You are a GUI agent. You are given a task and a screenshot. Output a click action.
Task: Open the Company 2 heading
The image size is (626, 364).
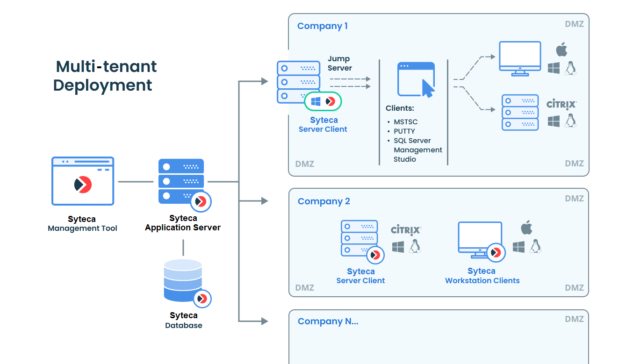[324, 201]
